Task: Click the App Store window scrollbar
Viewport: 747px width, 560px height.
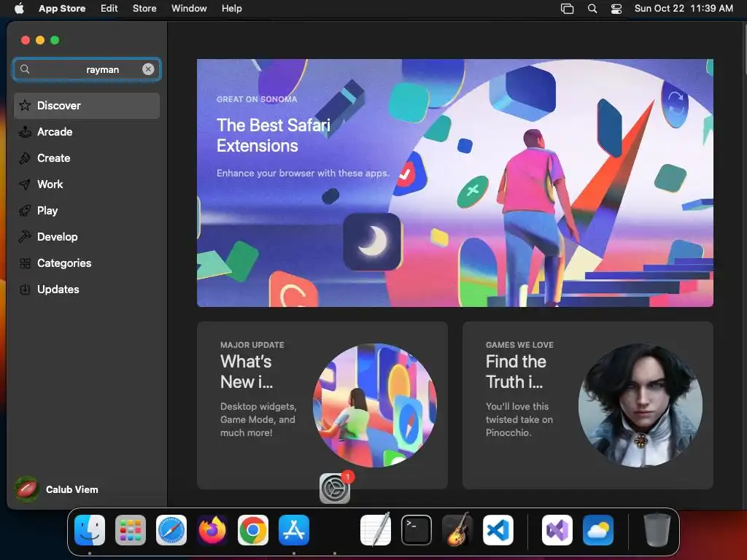Action: 745,50
